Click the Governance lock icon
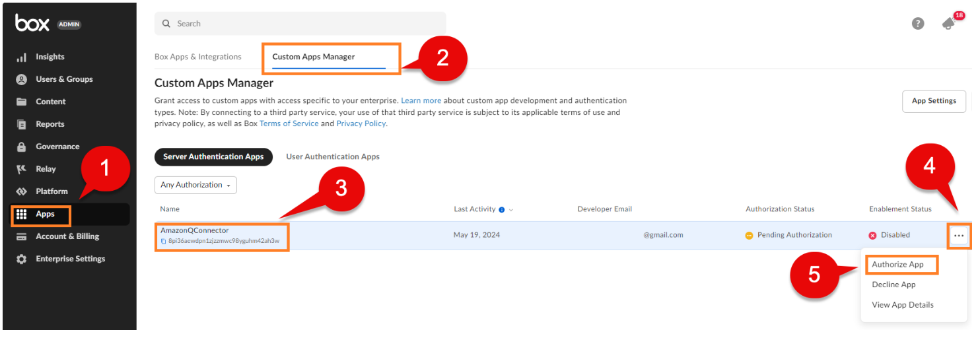980x338 pixels. 21,147
